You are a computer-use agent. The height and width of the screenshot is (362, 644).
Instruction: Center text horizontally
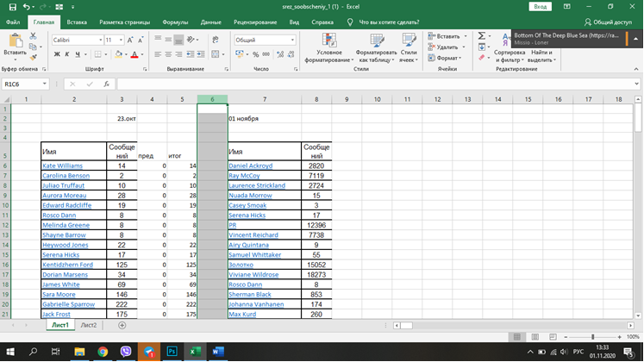[x=168, y=54]
